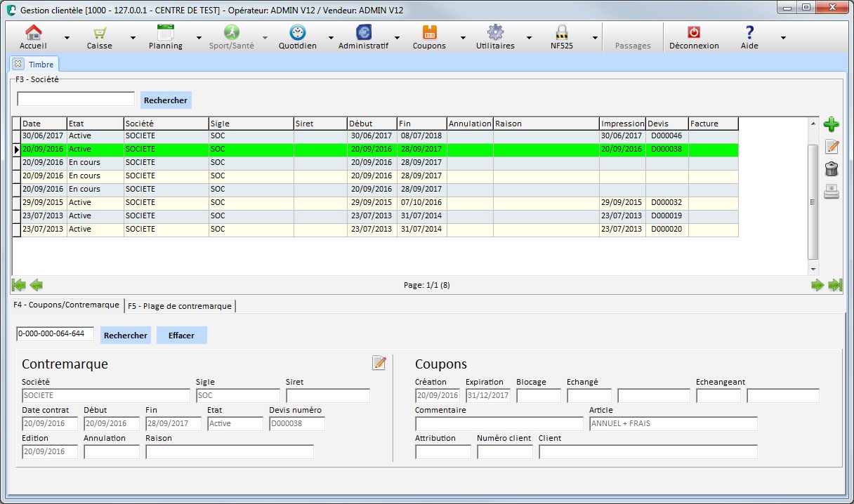Sort table by the Devis column header

pos(667,124)
